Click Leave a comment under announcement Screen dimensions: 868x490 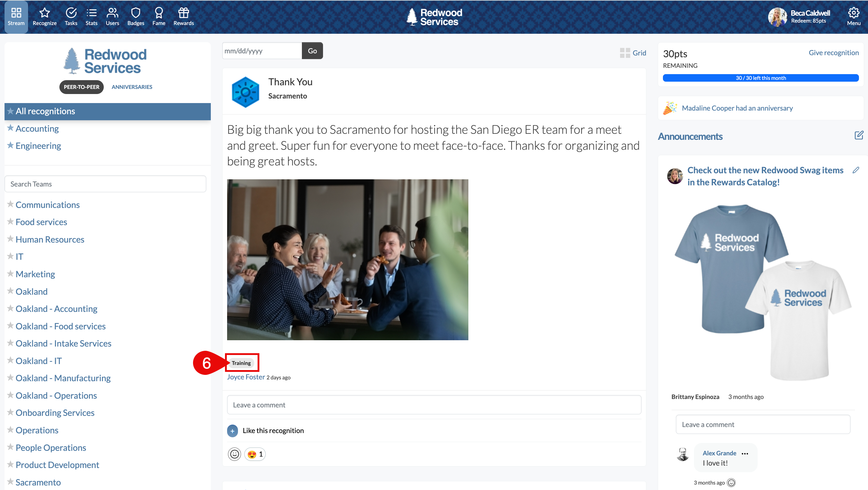[x=762, y=425]
